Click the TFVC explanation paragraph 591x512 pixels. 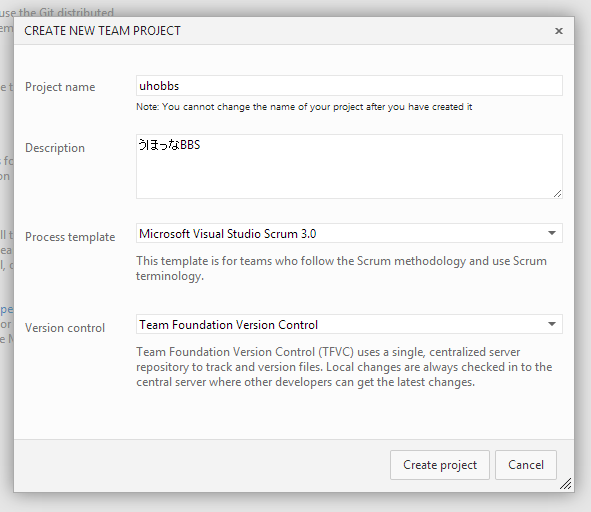344,367
